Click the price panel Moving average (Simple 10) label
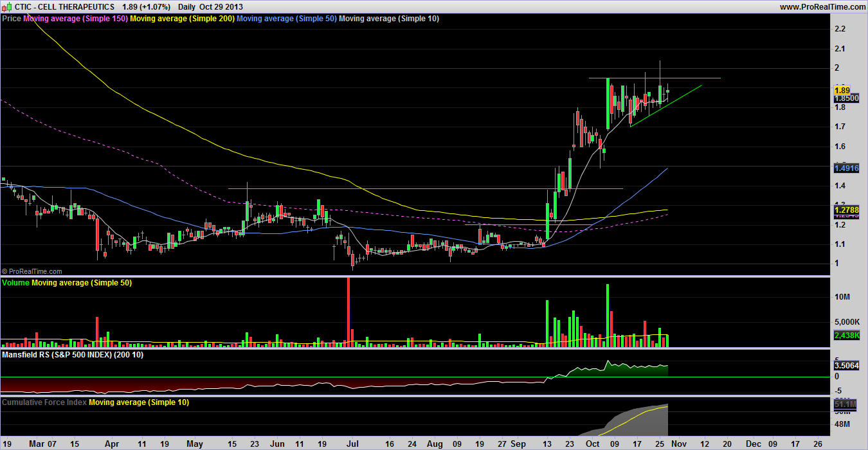 tap(389, 19)
